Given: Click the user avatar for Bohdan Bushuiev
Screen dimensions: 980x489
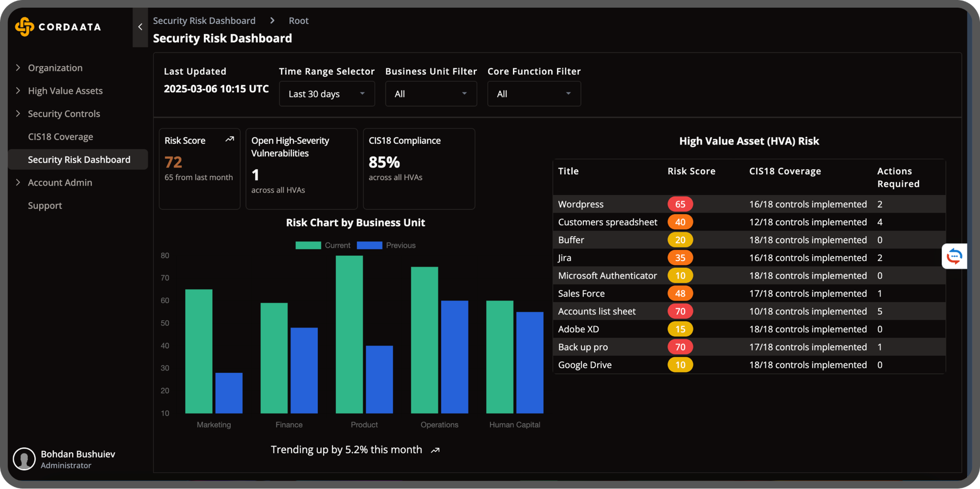Looking at the screenshot, I should (24, 459).
